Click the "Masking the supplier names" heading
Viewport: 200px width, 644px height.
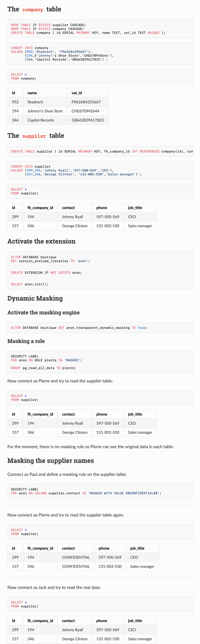(51, 461)
